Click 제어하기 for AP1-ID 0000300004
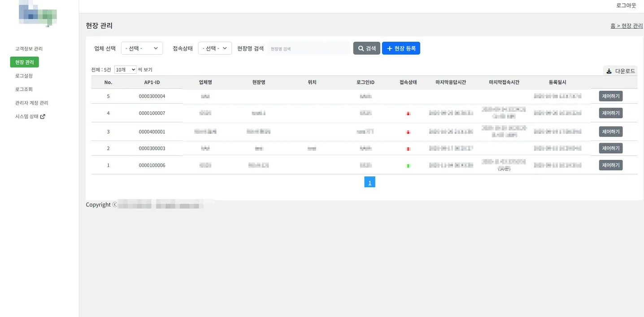The height and width of the screenshot is (317, 644). coord(611,96)
